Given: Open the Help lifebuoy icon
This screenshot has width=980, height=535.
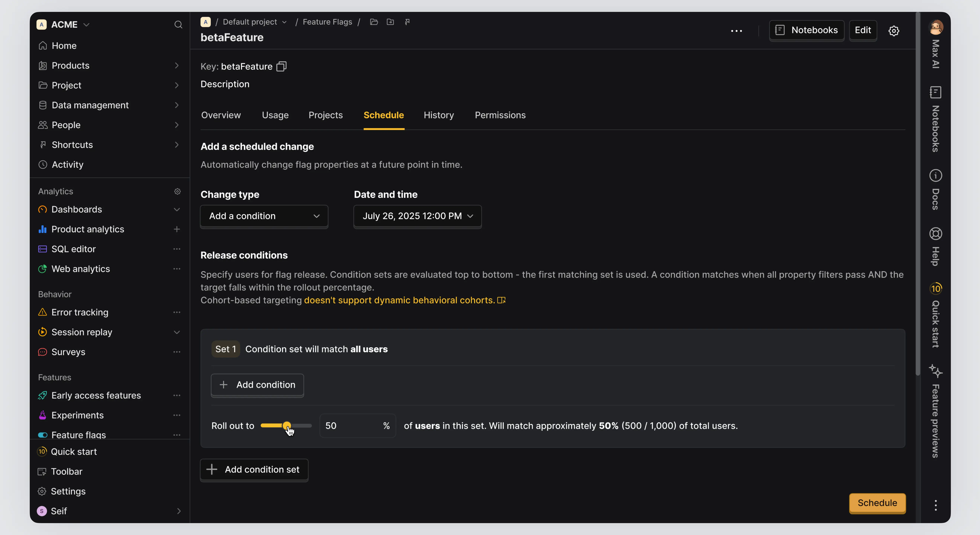Looking at the screenshot, I should [x=936, y=234].
